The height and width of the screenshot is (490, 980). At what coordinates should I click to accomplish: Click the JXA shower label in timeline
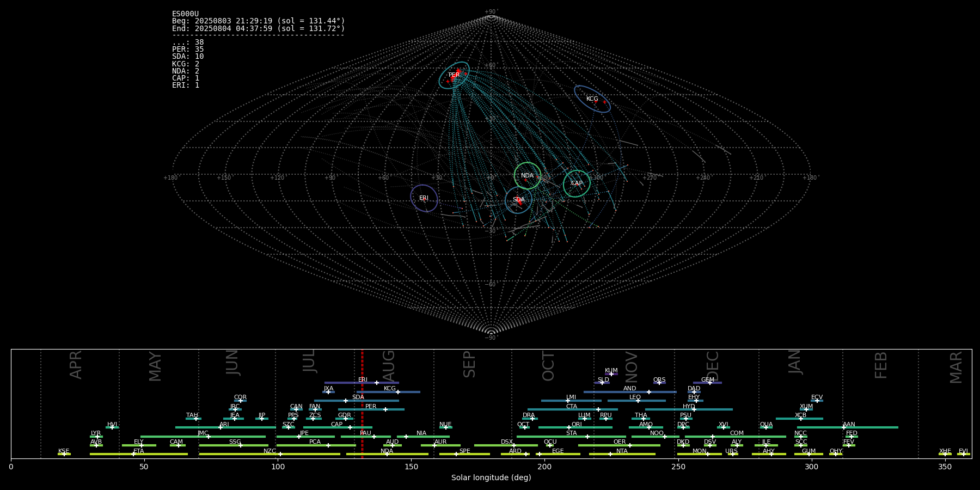coord(328,389)
